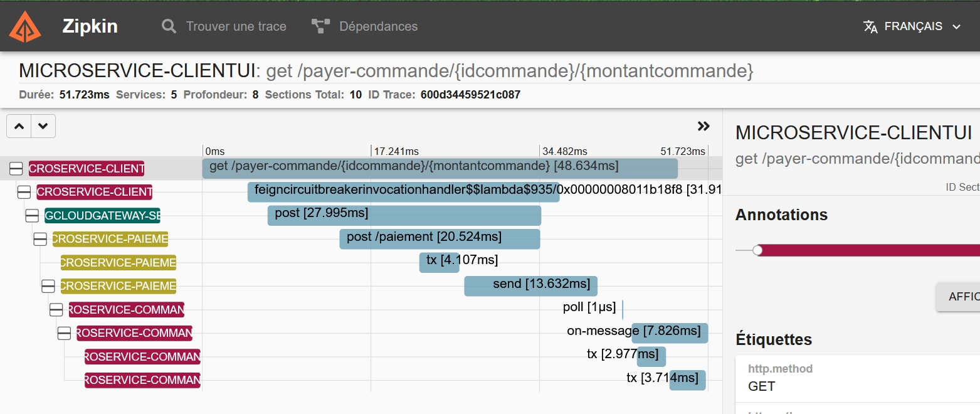Click the up arrow span navigation button
Image resolution: width=980 pixels, height=414 pixels.
pos(19,126)
